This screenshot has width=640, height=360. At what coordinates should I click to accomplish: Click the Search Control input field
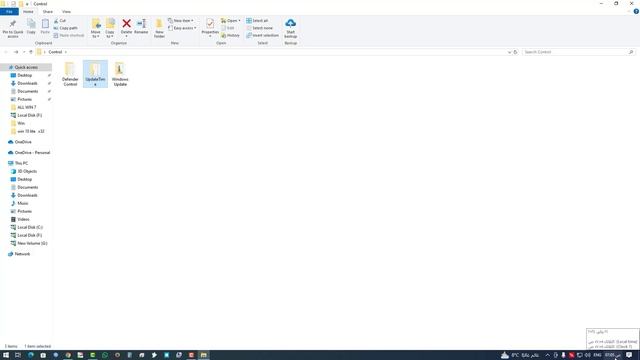click(579, 52)
